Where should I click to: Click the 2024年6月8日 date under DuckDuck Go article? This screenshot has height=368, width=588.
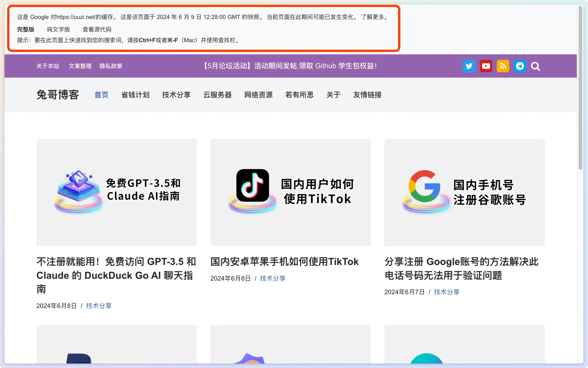[57, 306]
